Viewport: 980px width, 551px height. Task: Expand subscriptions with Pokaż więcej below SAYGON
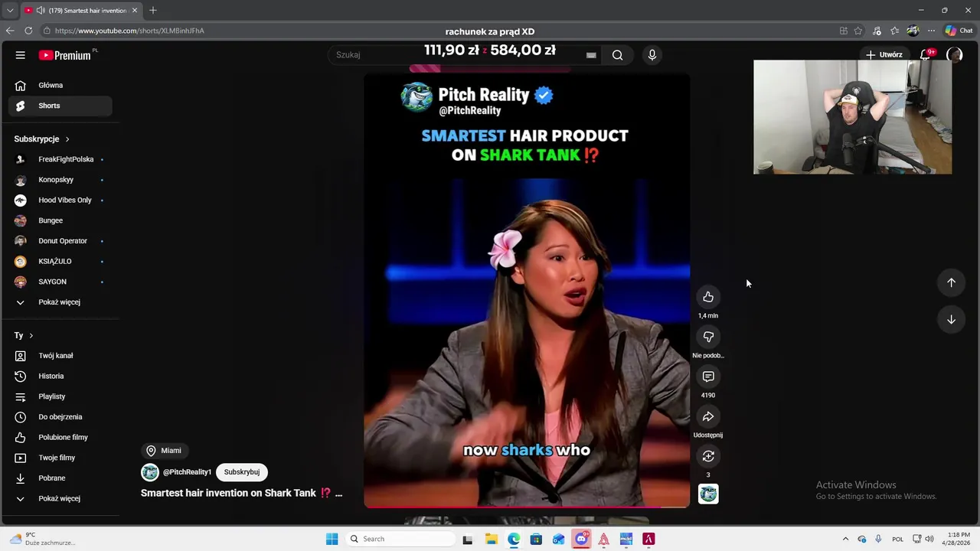point(60,302)
